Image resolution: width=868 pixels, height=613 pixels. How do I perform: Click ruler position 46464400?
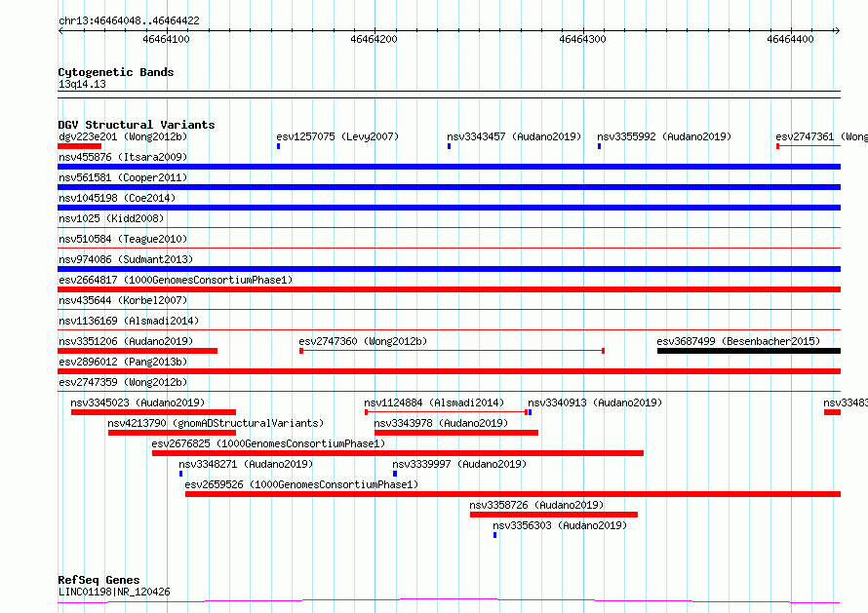pyautogui.click(x=791, y=39)
